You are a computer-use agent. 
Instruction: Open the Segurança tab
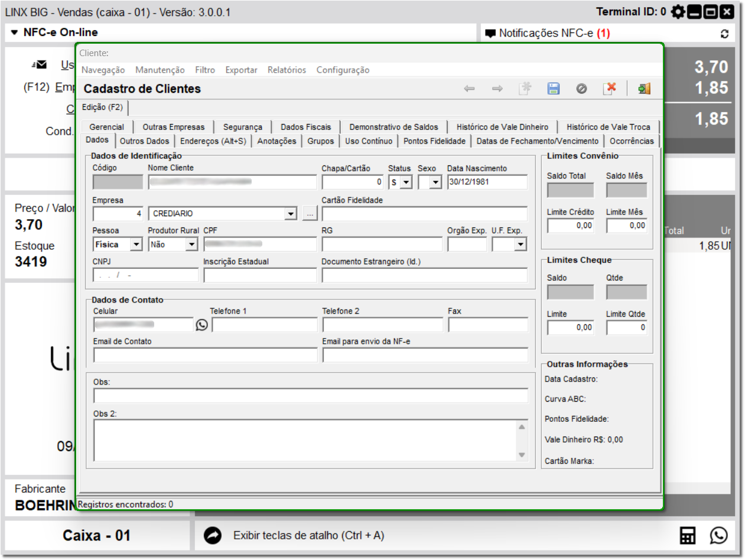(243, 127)
